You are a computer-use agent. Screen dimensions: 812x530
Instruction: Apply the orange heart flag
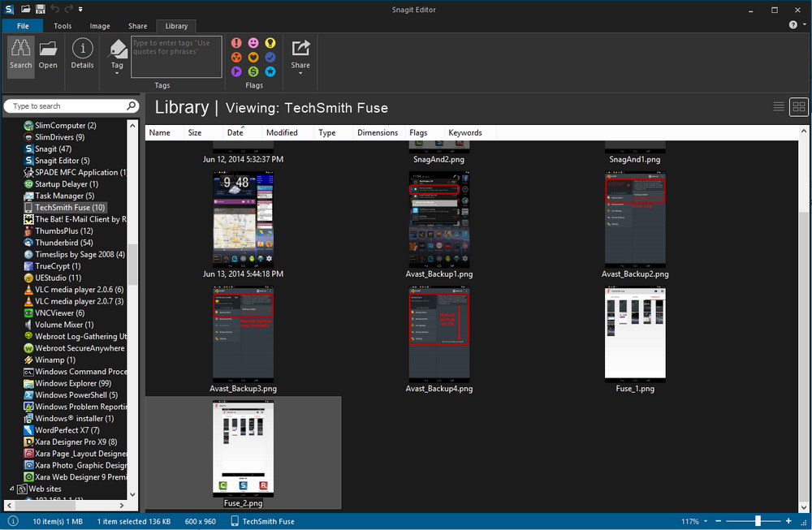tap(253, 58)
